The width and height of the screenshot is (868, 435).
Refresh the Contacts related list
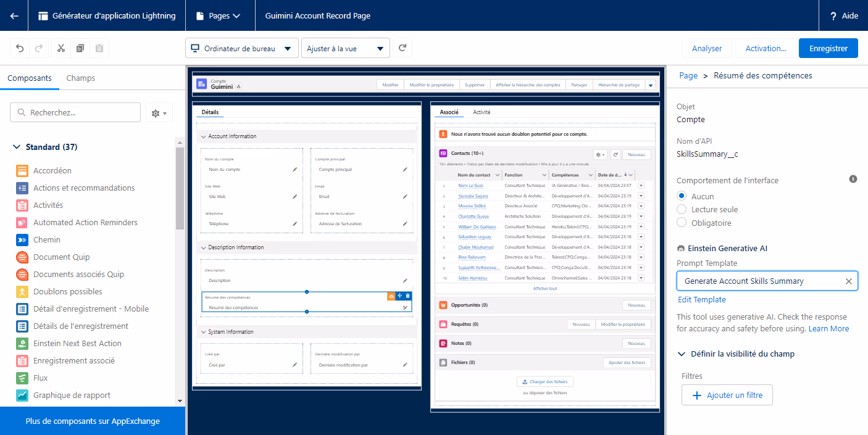[x=616, y=154]
